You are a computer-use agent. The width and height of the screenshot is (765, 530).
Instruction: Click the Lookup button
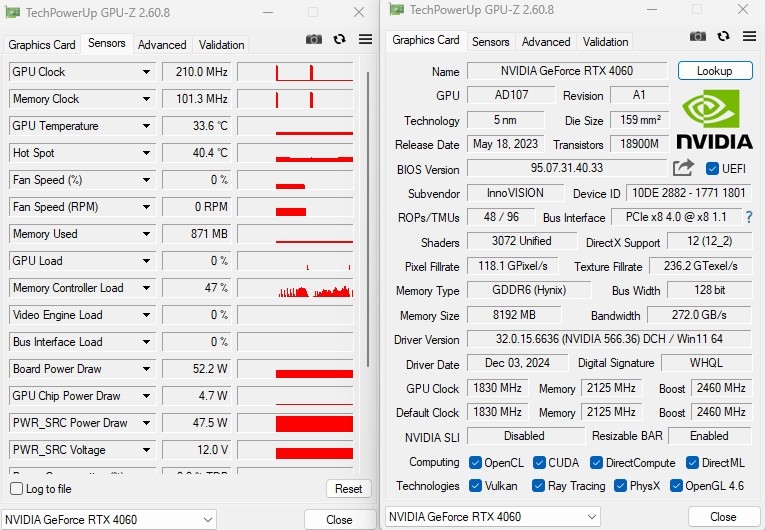point(715,71)
